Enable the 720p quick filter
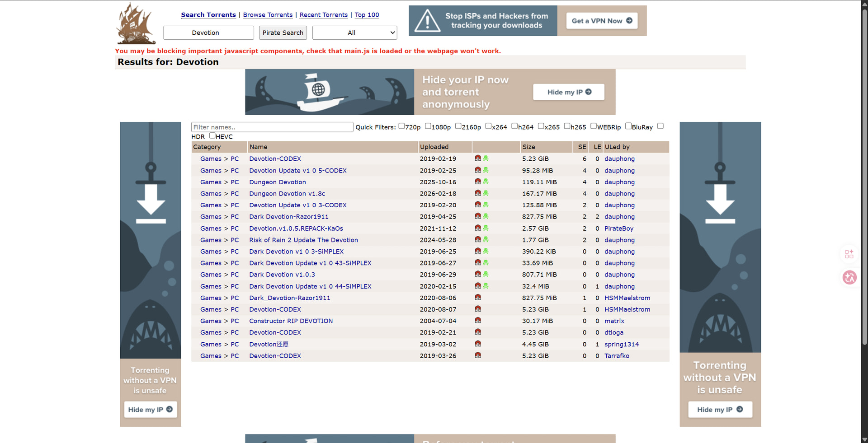This screenshot has height=443, width=868. (x=401, y=126)
